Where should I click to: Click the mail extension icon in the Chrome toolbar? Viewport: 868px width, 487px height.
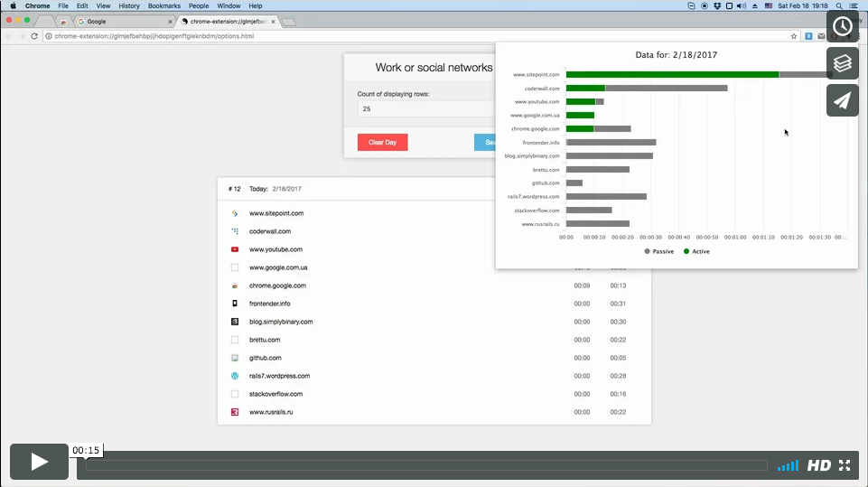tap(821, 36)
